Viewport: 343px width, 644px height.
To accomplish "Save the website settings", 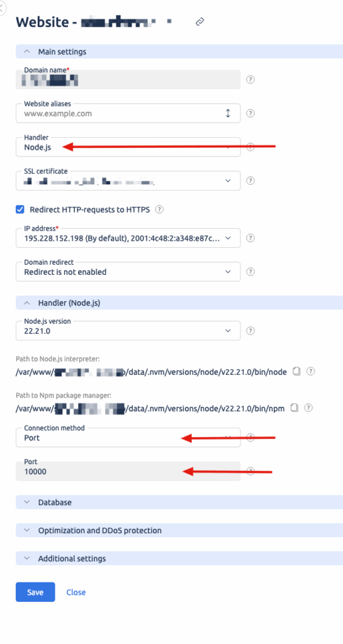I will [35, 592].
